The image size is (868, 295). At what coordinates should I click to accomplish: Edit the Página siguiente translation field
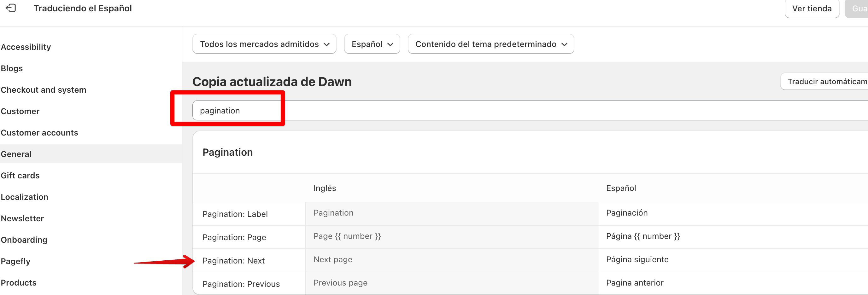pyautogui.click(x=733, y=260)
